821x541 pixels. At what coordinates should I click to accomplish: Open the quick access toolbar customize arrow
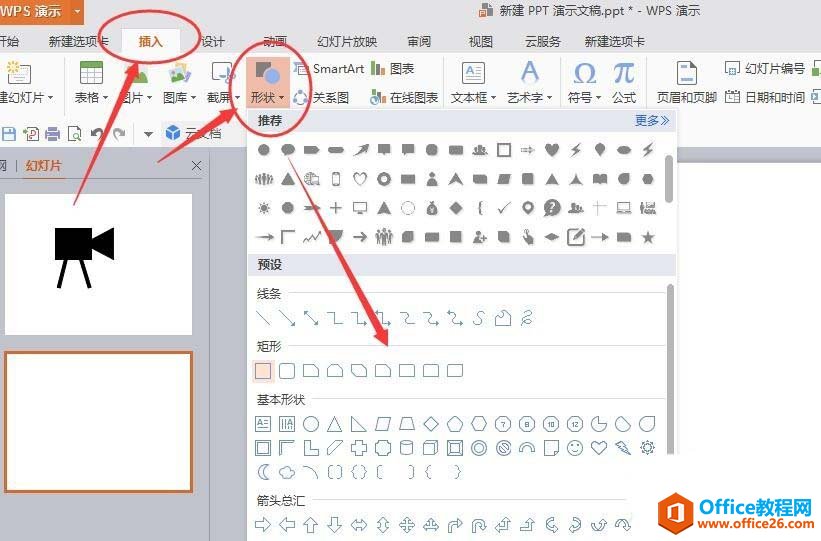pos(148,135)
